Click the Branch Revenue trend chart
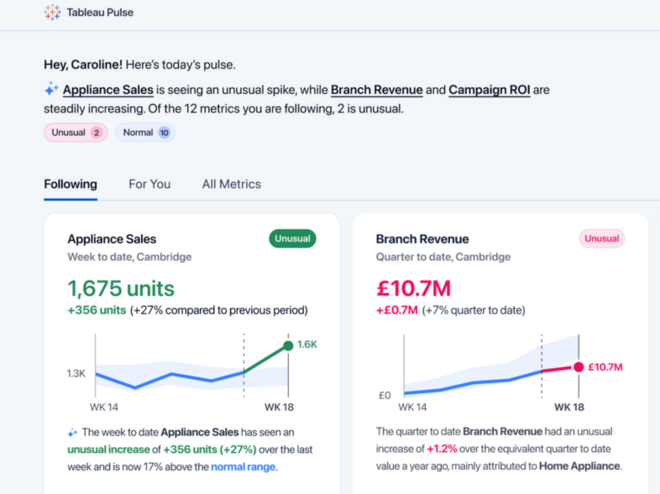 tap(490, 372)
